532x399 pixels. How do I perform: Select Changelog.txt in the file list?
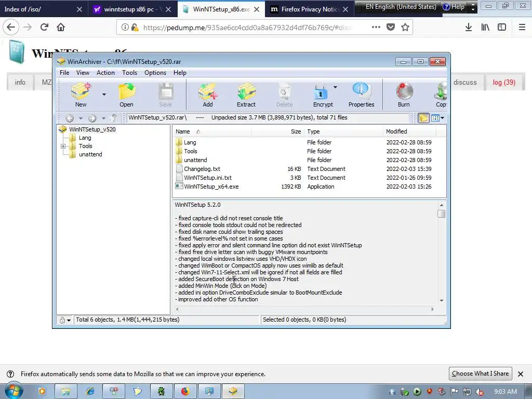pyautogui.click(x=202, y=169)
